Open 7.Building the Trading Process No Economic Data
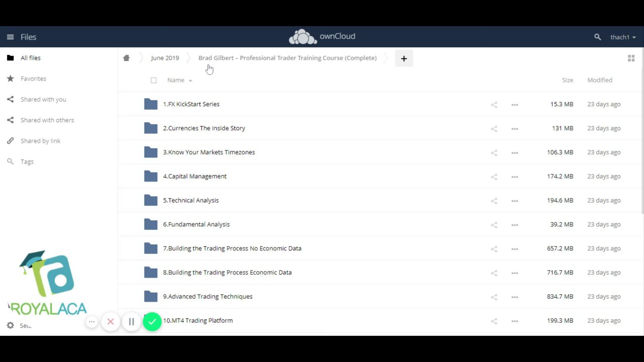This screenshot has height=362, width=644. [232, 248]
